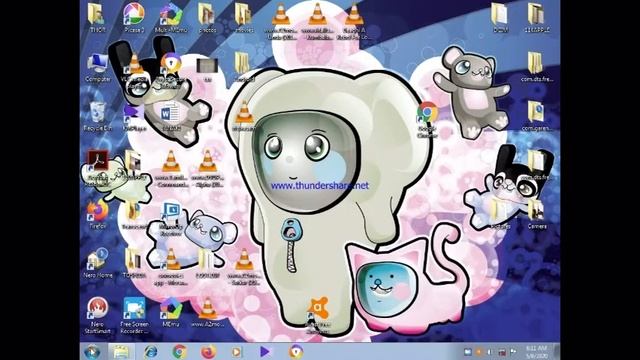Launch Firefox from the taskbar

click(208, 352)
